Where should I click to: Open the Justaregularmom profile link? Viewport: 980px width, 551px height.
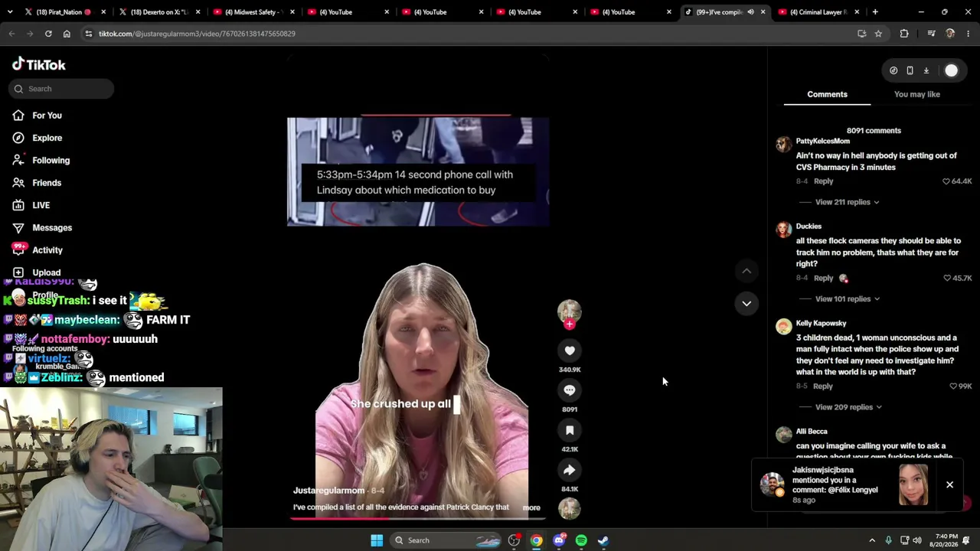pyautogui.click(x=328, y=491)
